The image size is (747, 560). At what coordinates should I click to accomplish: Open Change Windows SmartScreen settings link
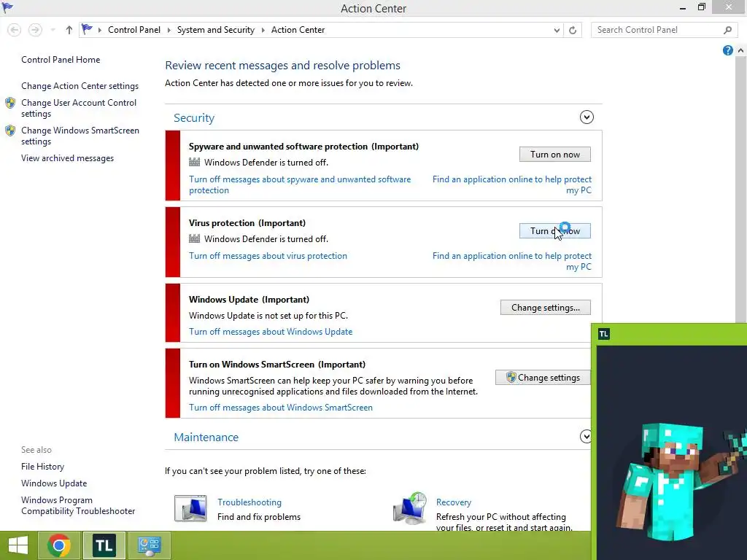click(80, 136)
